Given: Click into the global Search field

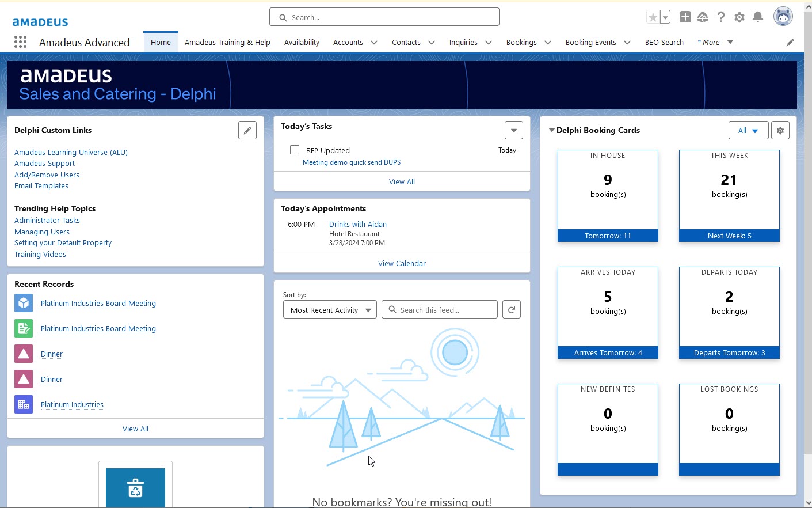Looking at the screenshot, I should [384, 17].
